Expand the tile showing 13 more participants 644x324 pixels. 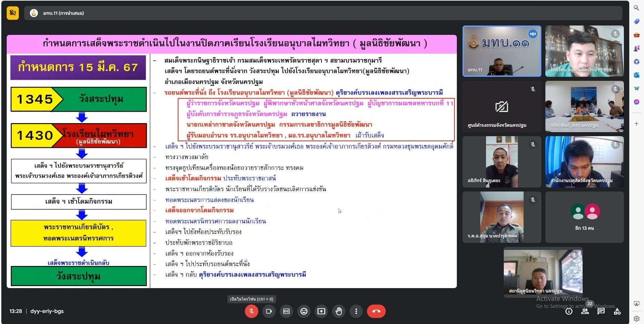coord(584,217)
